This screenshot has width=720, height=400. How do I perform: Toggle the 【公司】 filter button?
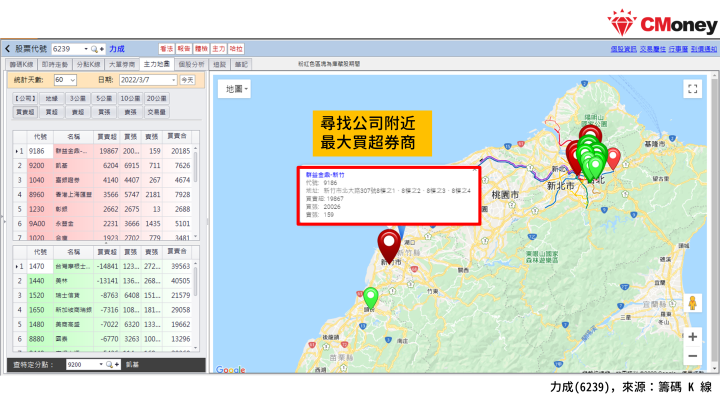pyautogui.click(x=25, y=98)
